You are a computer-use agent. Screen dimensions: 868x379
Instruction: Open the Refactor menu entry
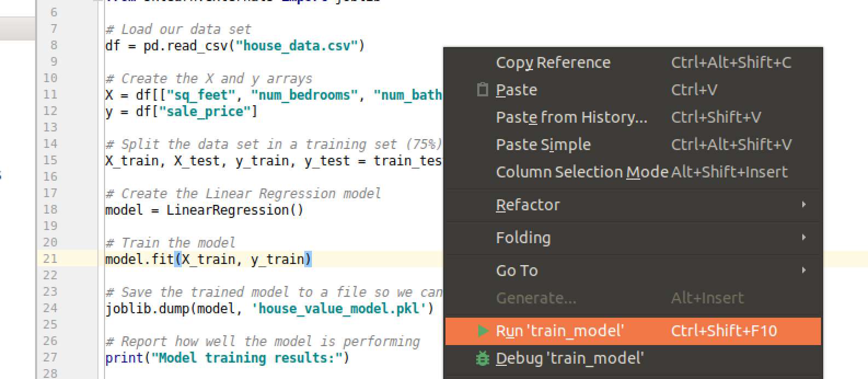[x=528, y=205]
